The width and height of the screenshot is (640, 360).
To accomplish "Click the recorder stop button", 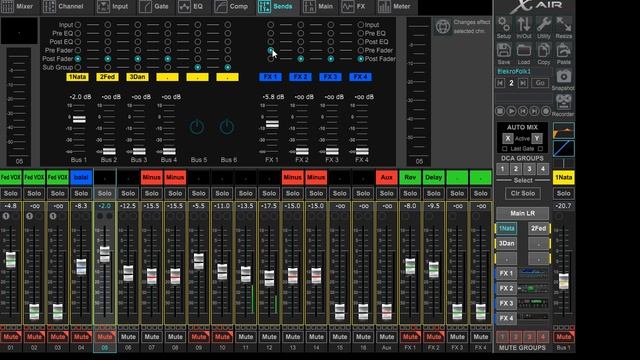I will 500,111.
